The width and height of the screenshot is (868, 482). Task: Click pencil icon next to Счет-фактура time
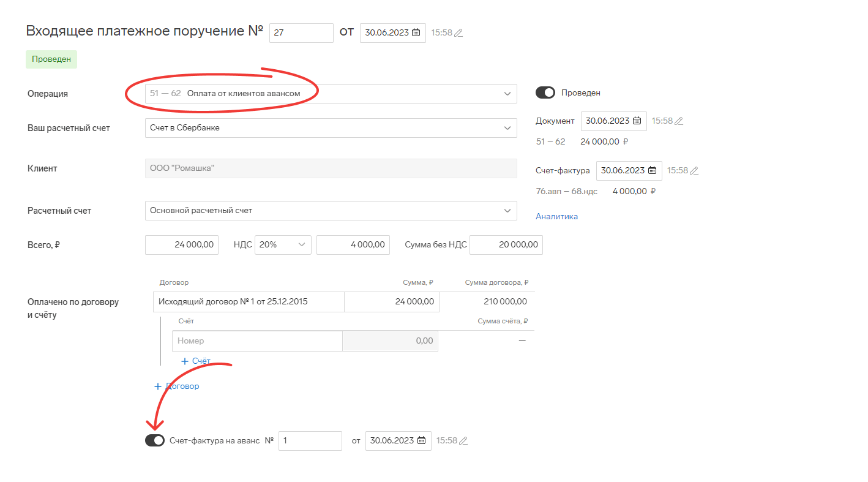(x=694, y=171)
